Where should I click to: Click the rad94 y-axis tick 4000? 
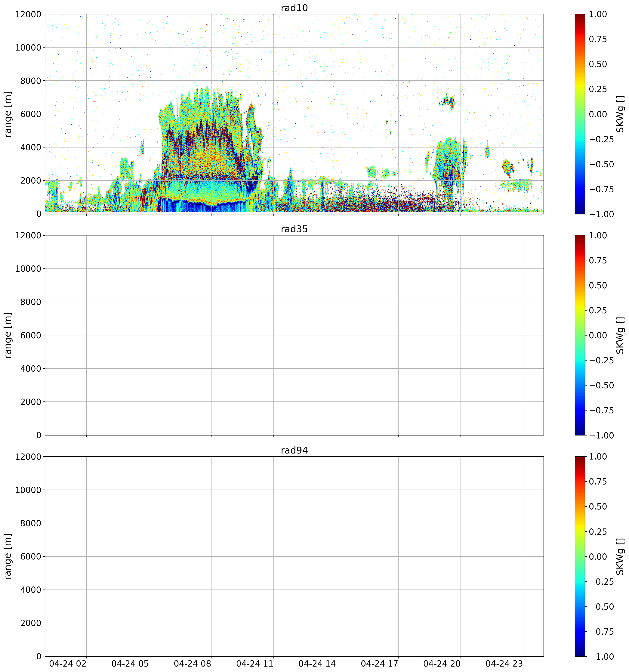[31, 590]
